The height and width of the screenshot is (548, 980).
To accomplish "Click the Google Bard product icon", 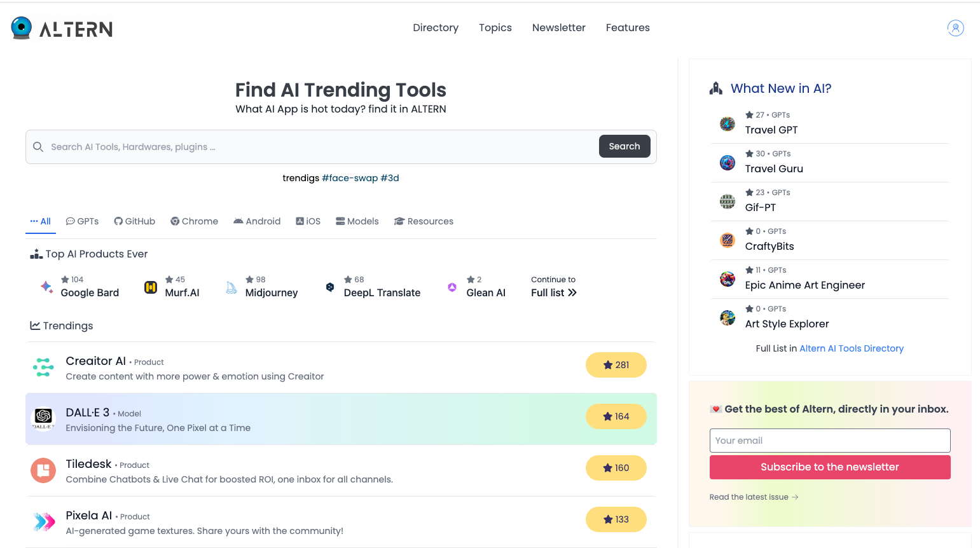I will 46,287.
